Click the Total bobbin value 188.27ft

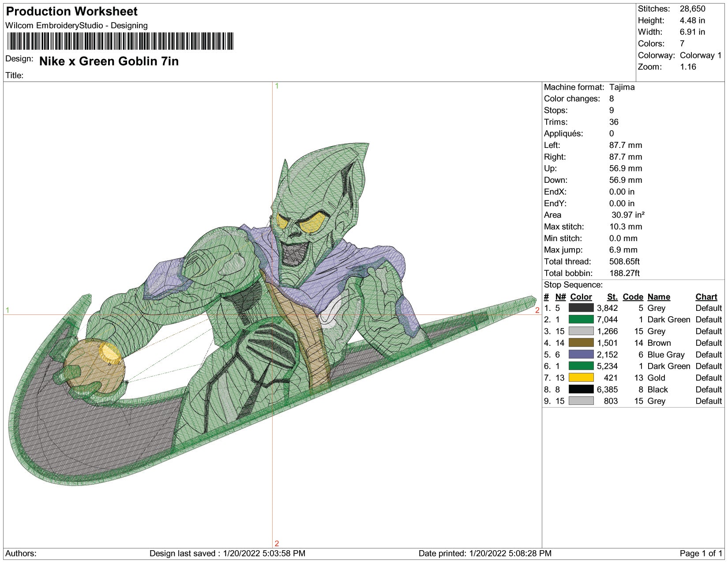click(624, 273)
